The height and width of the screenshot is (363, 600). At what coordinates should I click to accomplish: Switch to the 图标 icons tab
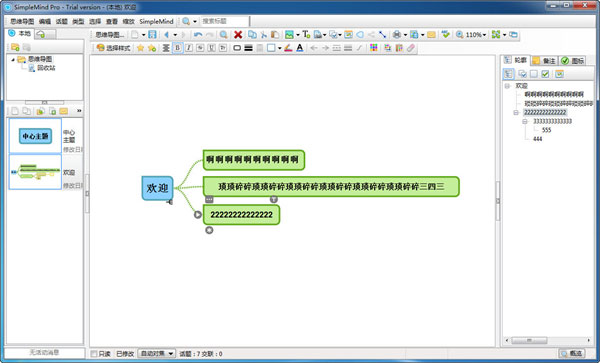coord(573,60)
